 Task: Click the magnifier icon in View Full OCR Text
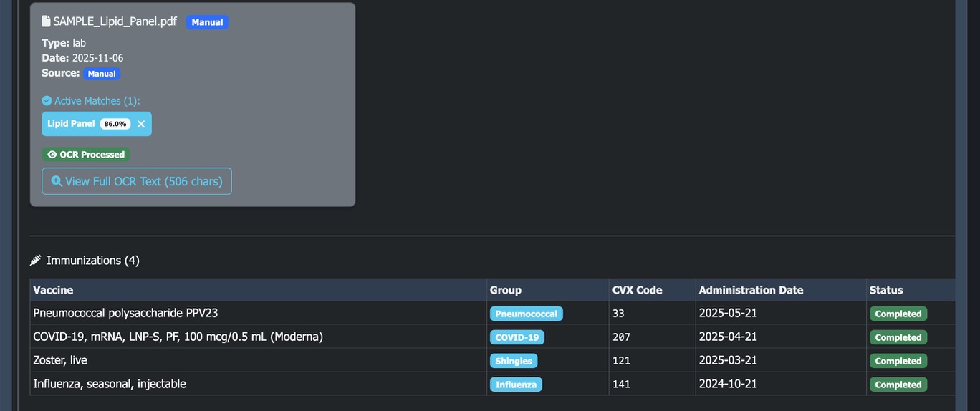(57, 182)
